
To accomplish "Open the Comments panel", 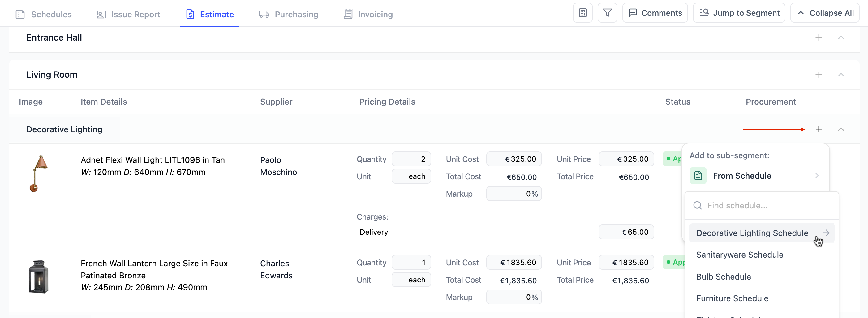I will (655, 13).
